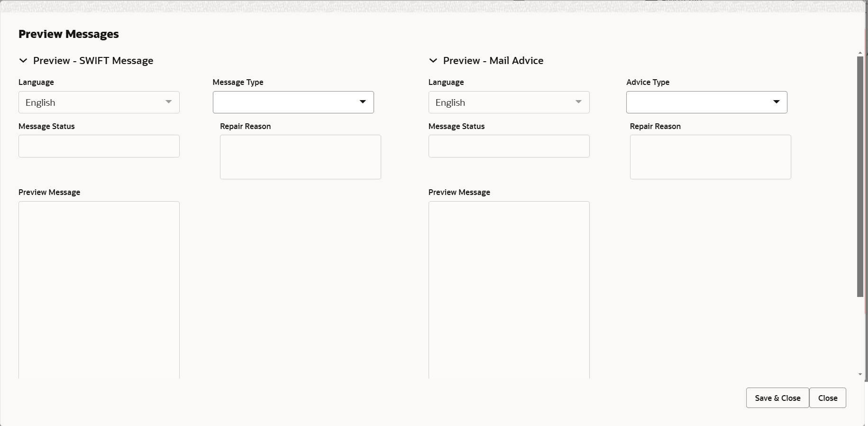Viewport: 868px width, 426px height.
Task: Click the Mail Advice Preview Message text area
Action: (509, 290)
